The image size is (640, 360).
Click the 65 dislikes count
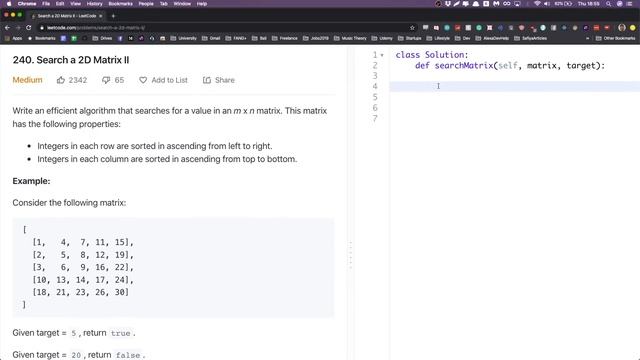[x=119, y=80]
